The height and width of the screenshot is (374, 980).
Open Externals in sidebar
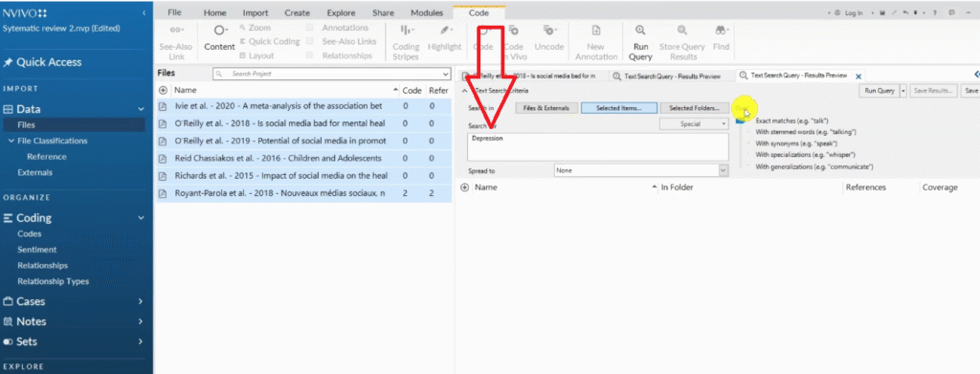[35, 172]
